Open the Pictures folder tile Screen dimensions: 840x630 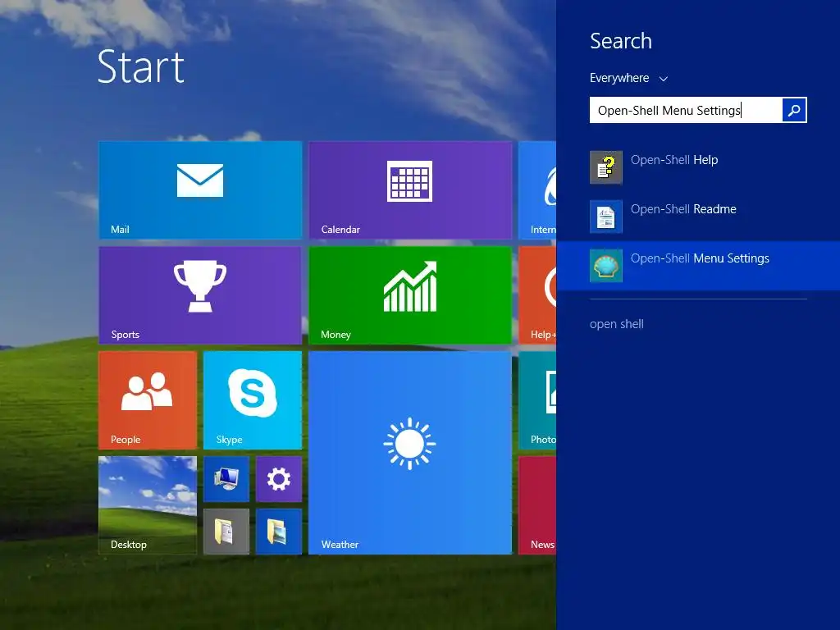point(279,532)
